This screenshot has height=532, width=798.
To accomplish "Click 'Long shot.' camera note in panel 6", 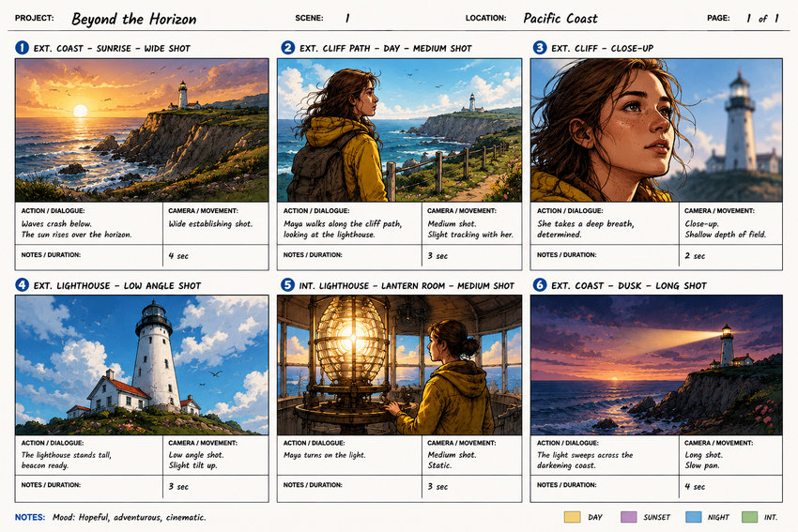I will click(x=703, y=455).
